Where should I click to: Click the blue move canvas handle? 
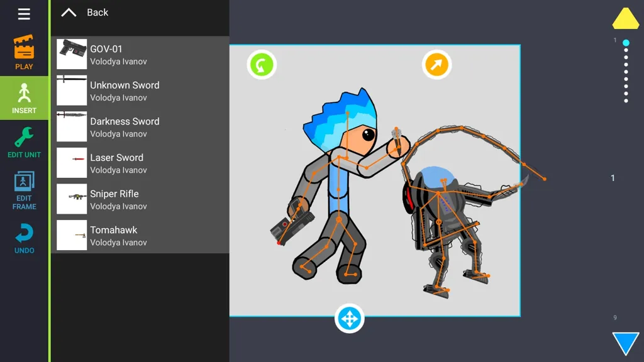[349, 319]
